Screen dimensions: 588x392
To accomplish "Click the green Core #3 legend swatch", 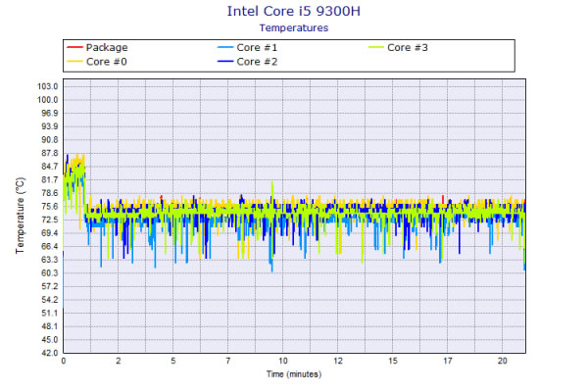I will [x=375, y=47].
